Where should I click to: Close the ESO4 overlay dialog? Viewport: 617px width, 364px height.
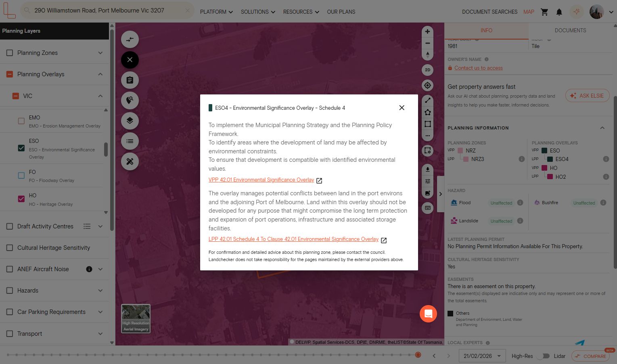pos(402,108)
